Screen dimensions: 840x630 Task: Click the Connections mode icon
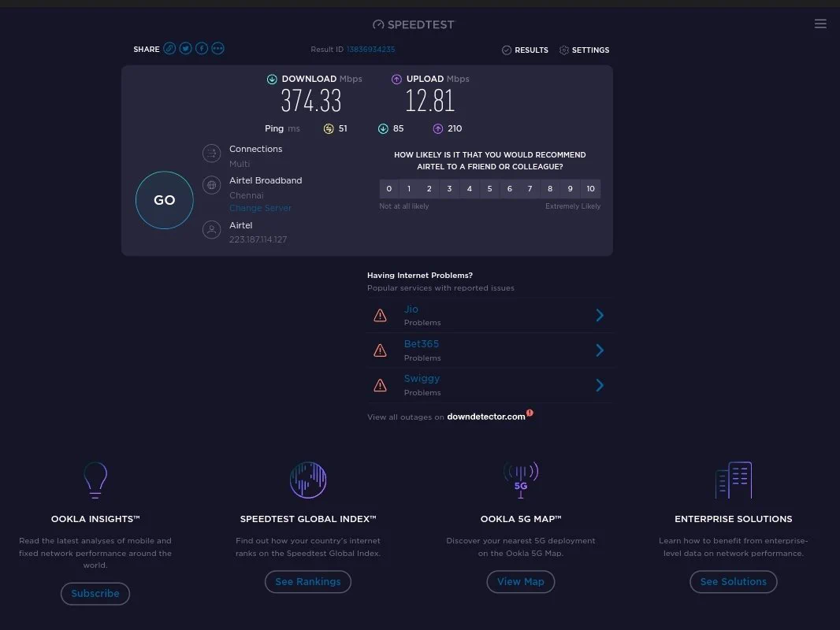pyautogui.click(x=212, y=154)
